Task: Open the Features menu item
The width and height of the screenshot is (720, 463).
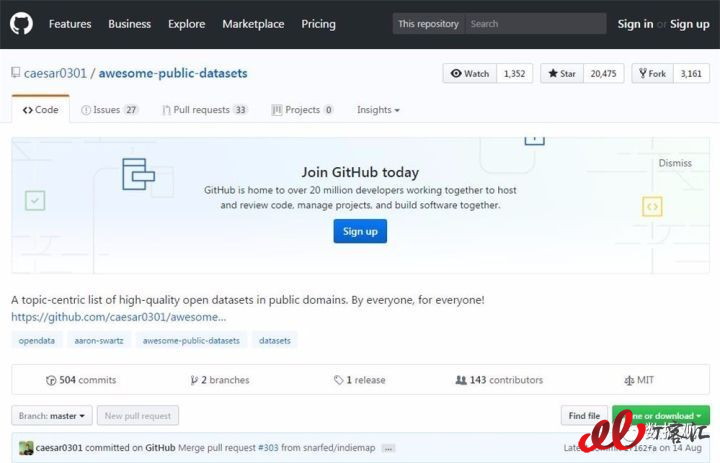Action: (70, 24)
